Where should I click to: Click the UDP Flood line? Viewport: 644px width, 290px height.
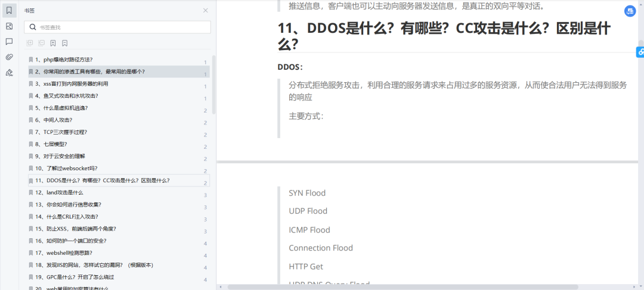coord(308,211)
